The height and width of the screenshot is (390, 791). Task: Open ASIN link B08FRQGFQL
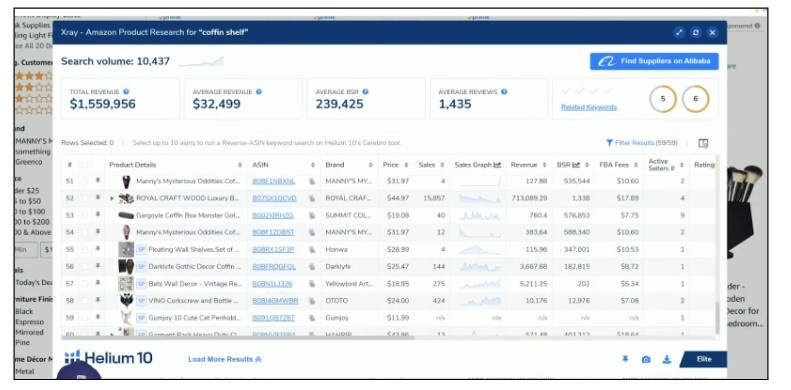pos(274,266)
